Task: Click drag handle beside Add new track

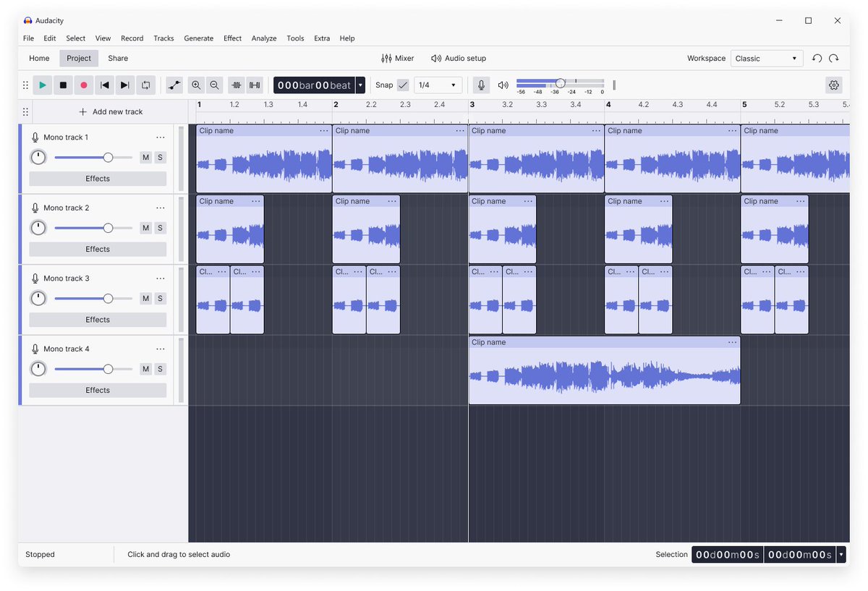Action: click(25, 112)
